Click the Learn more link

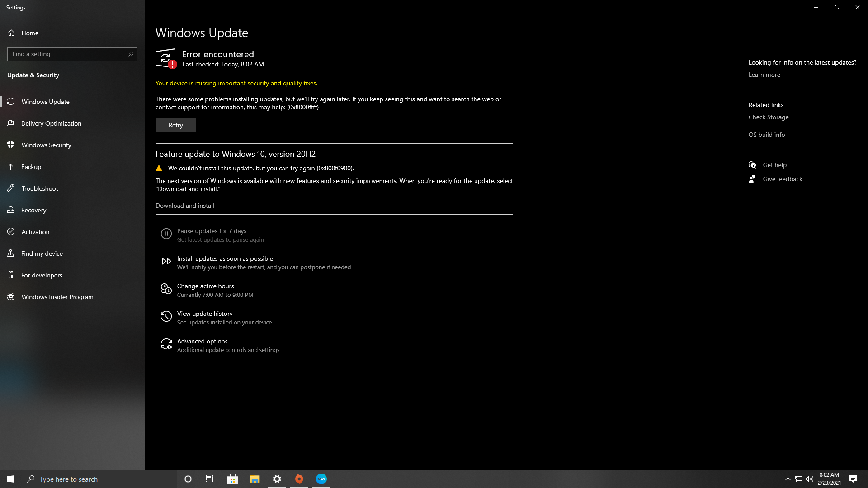(764, 75)
